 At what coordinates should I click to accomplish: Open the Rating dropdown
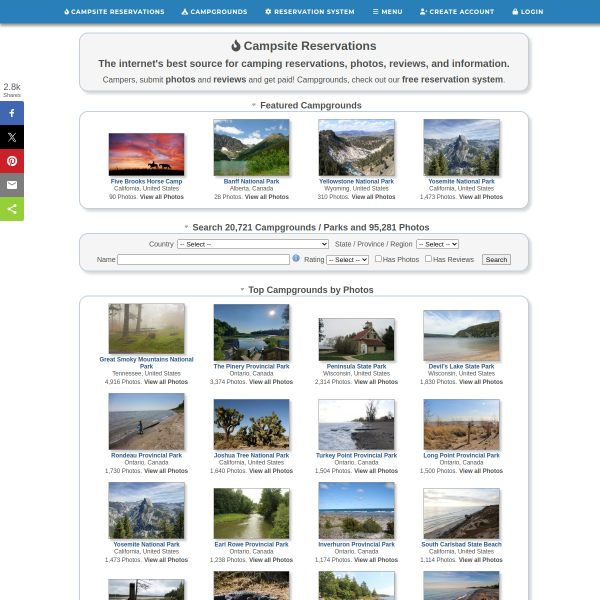347,260
